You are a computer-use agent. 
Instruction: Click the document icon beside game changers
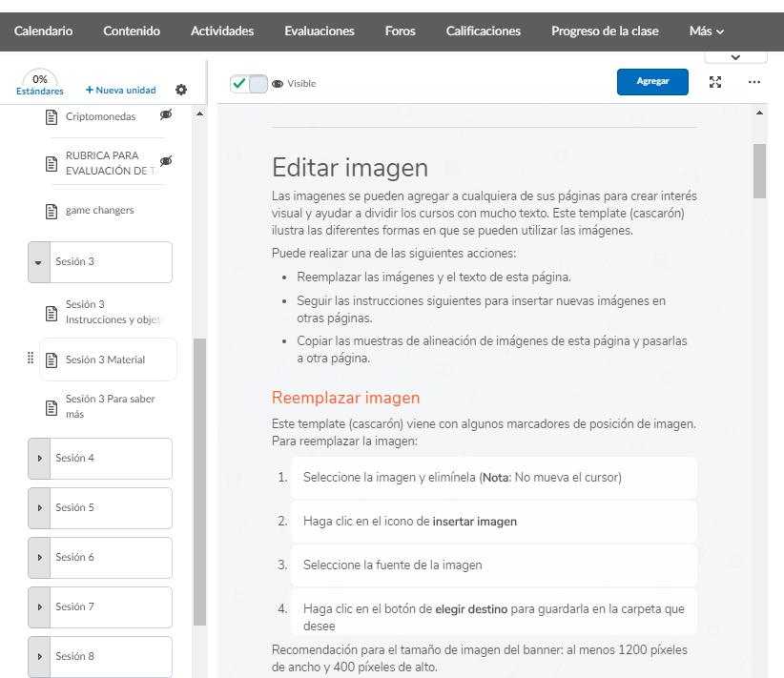[52, 211]
